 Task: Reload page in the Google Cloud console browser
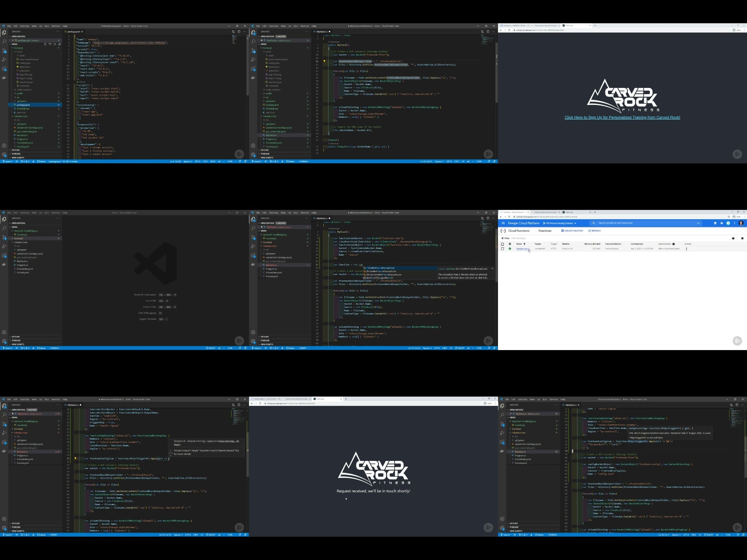pyautogui.click(x=509, y=217)
